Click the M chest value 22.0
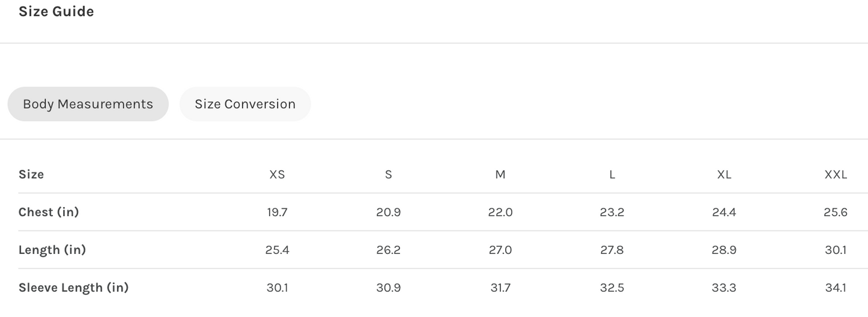 click(x=500, y=212)
